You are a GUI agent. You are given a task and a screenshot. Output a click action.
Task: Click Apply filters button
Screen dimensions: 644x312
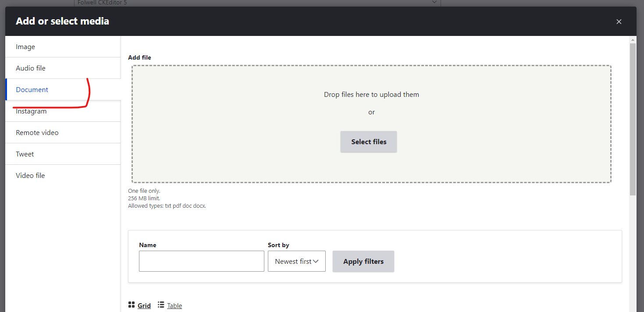pos(363,262)
